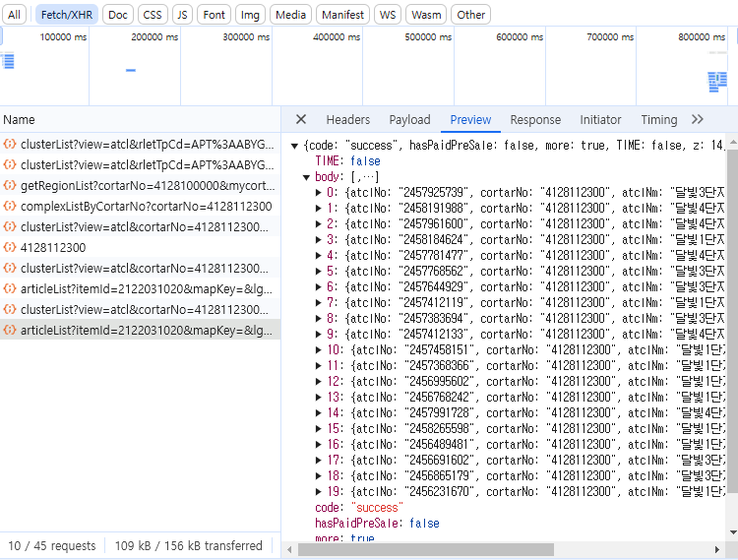Expand body item 1 atclNo 2458191988
Viewport: 738px width, 560px height.
click(319, 208)
